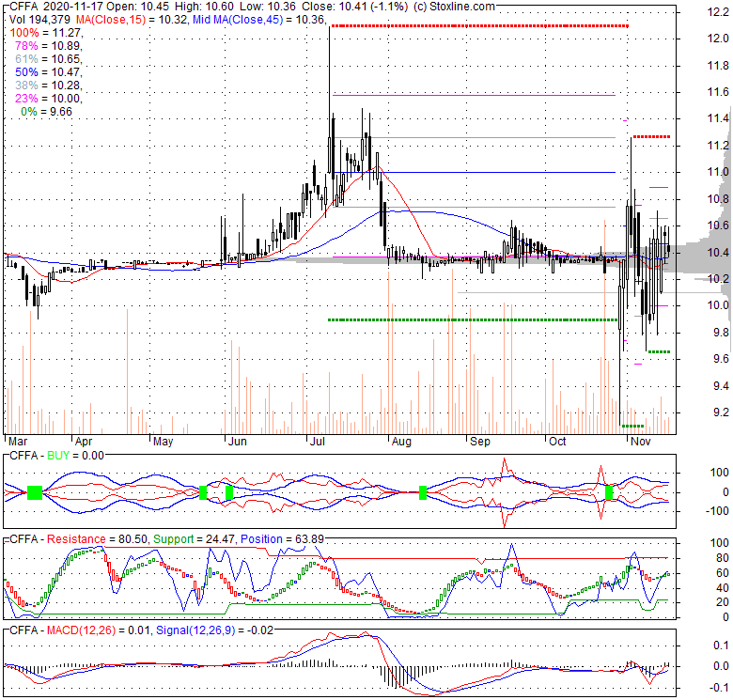
Task: Click the Nov label on time axis
Action: (x=641, y=442)
